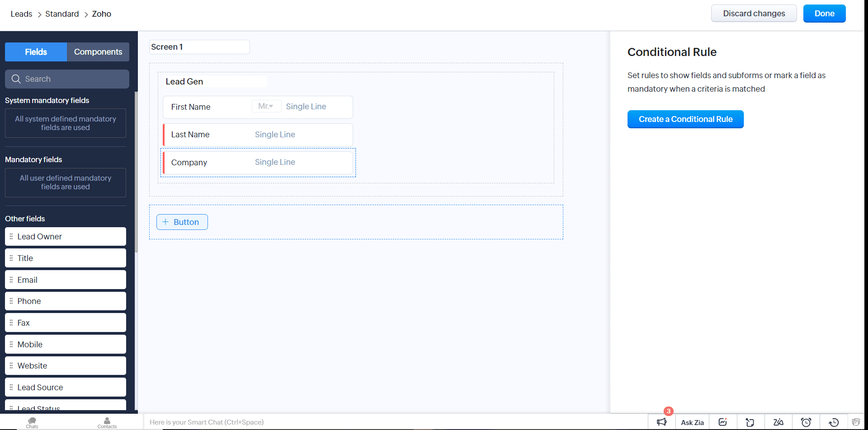Open the recent items history icon
This screenshot has height=430, width=868.
click(x=834, y=422)
